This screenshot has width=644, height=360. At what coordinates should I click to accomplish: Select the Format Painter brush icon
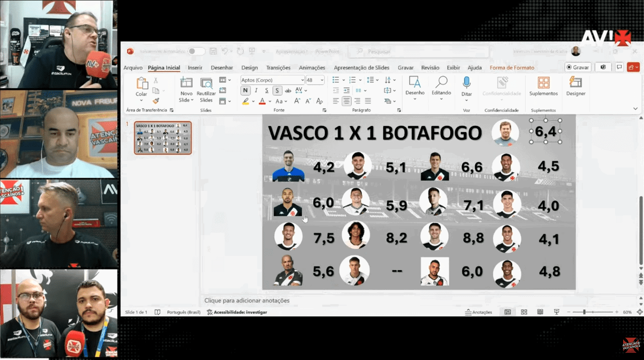click(156, 101)
